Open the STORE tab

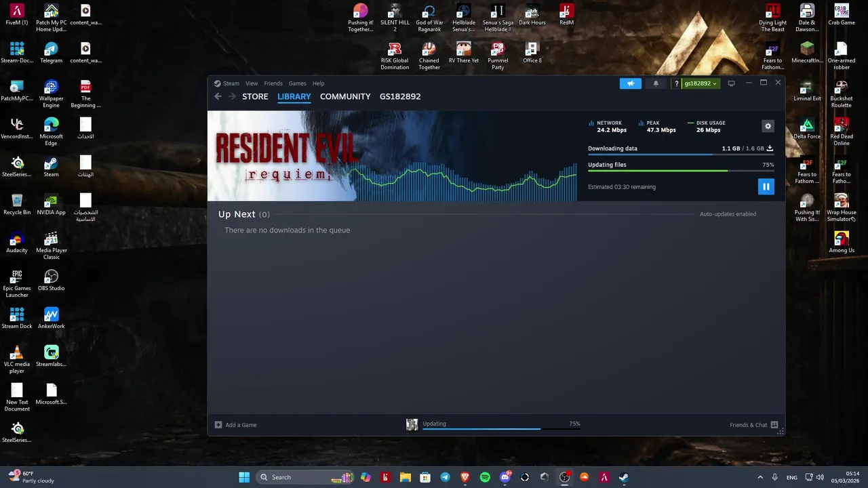point(255,96)
